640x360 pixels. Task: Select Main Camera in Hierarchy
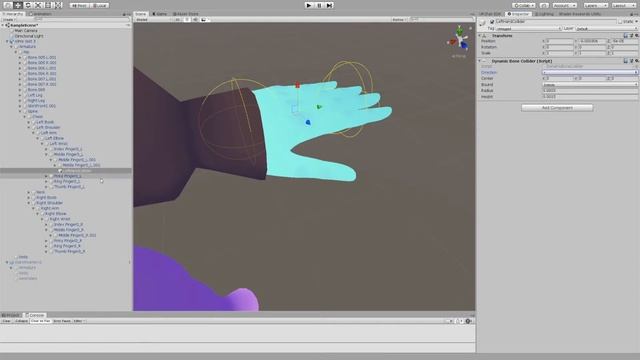coord(26,31)
